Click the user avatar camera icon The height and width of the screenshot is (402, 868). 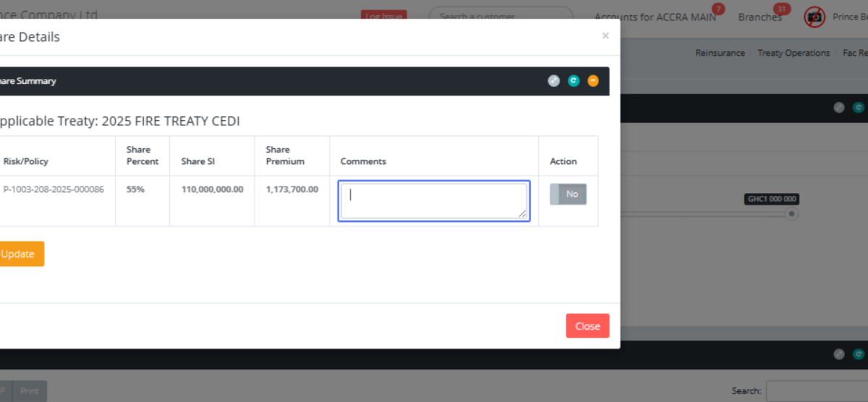[814, 17]
